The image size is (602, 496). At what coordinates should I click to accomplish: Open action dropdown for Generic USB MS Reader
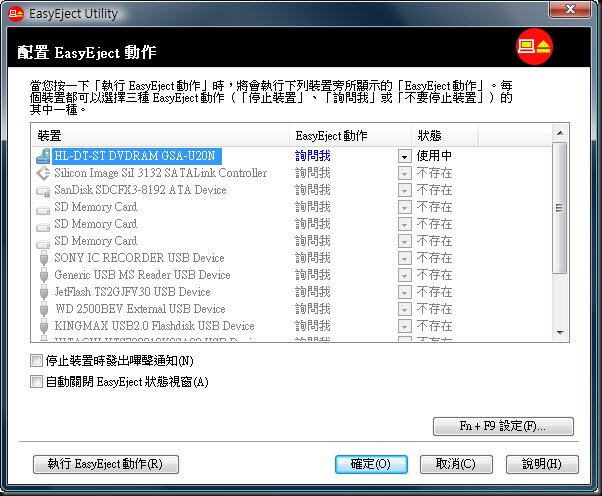pyautogui.click(x=404, y=275)
